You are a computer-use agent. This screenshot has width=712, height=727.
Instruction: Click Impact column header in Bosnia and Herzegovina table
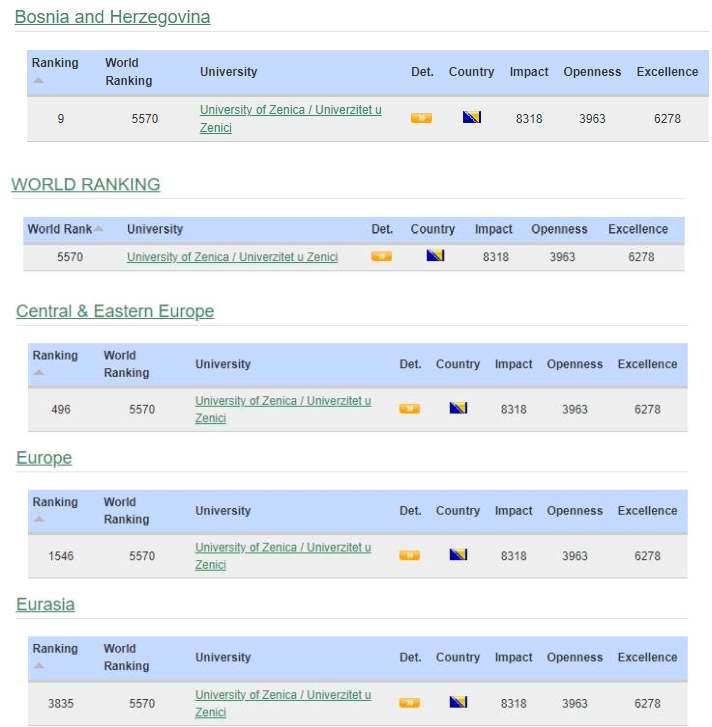[529, 72]
